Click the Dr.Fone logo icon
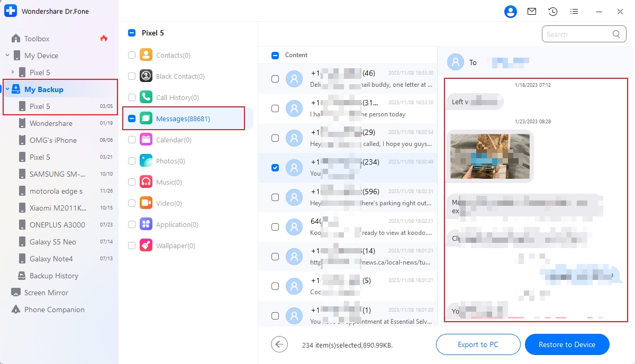This screenshot has height=364, width=635. click(11, 12)
